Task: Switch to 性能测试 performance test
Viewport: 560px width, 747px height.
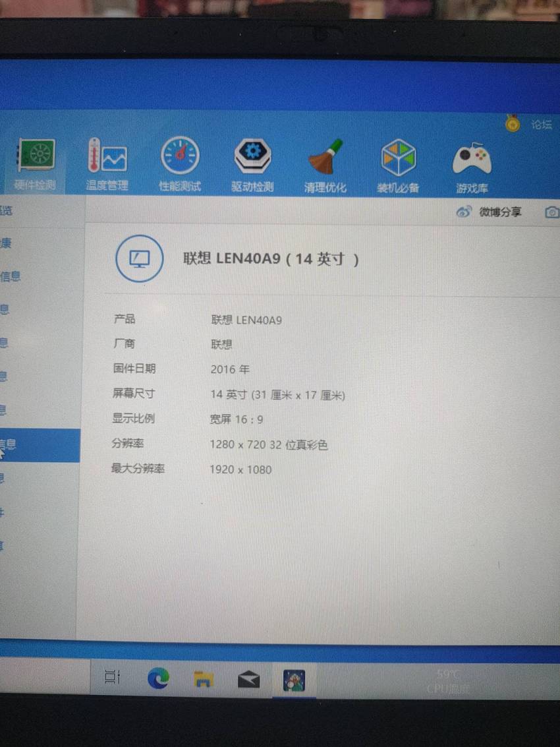Action: (x=180, y=164)
